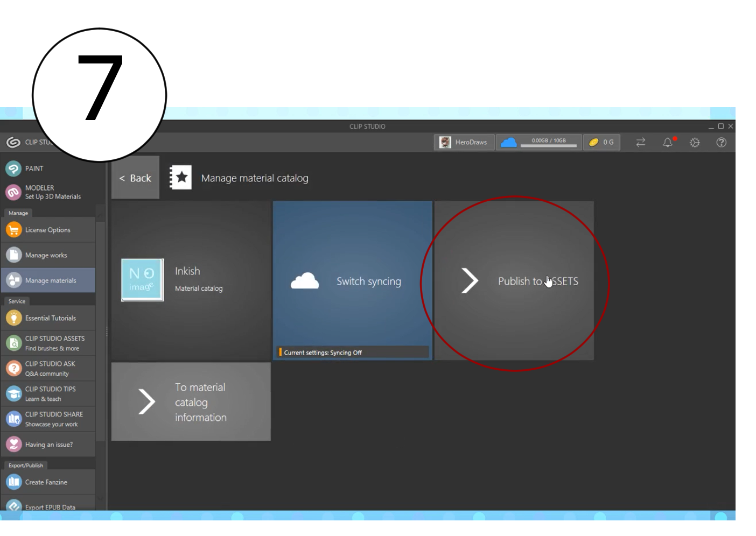The height and width of the screenshot is (536, 756).
Task: Click the HeroDraws profile avatar
Action: (445, 142)
